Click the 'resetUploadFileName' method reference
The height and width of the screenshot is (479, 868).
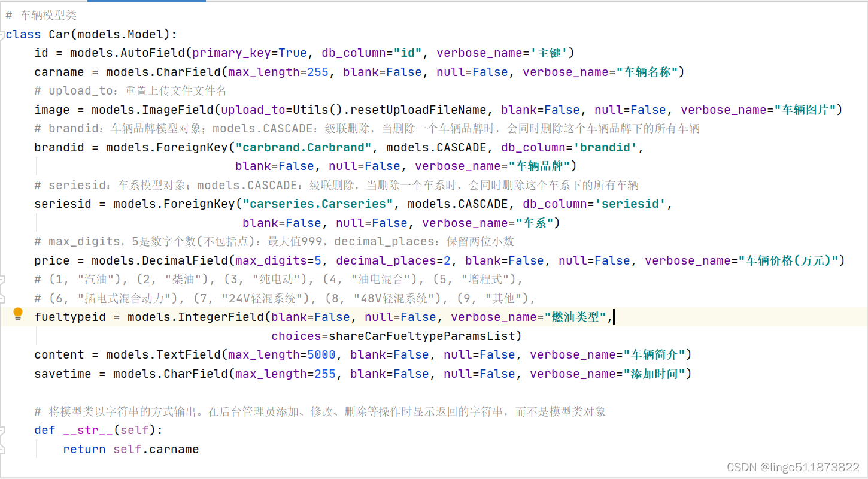coord(418,110)
